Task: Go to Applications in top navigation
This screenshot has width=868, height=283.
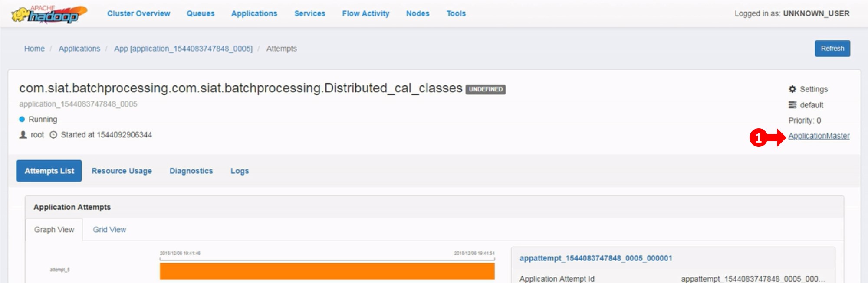Action: pos(254,13)
